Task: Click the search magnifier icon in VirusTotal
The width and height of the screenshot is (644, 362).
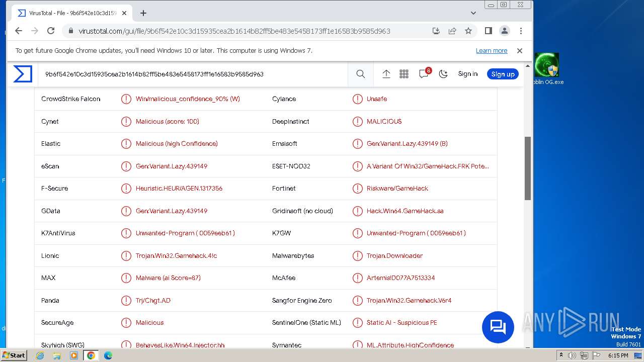Action: (361, 74)
